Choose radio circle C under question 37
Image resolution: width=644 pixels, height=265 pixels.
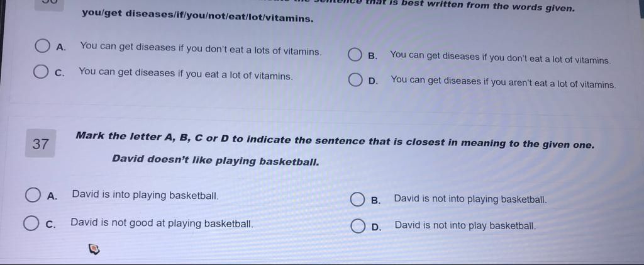point(30,224)
